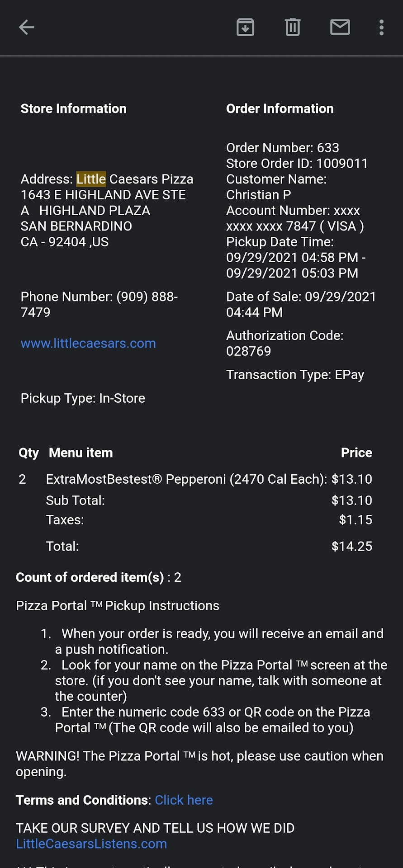Tap the 'Order Information' heading
The image size is (403, 868).
[280, 108]
